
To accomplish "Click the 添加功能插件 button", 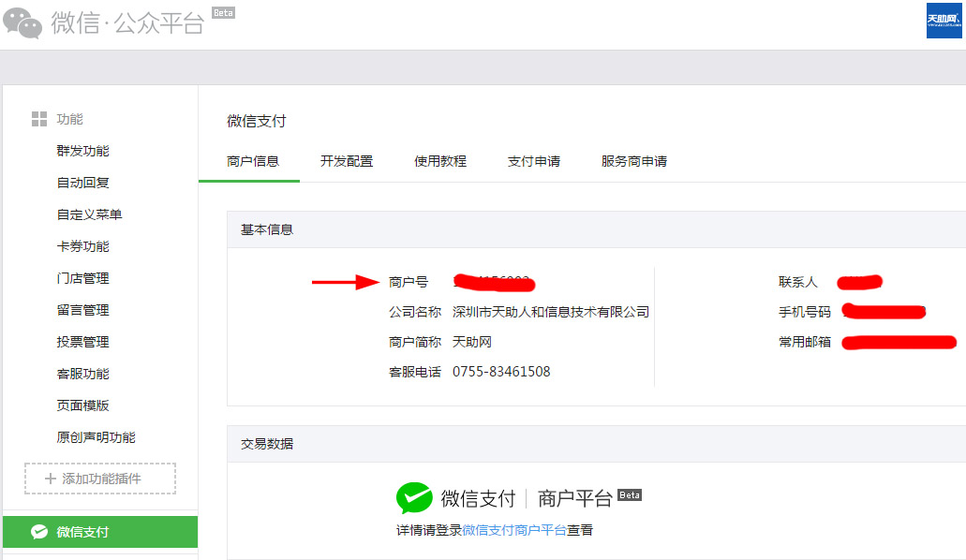I will [x=100, y=479].
